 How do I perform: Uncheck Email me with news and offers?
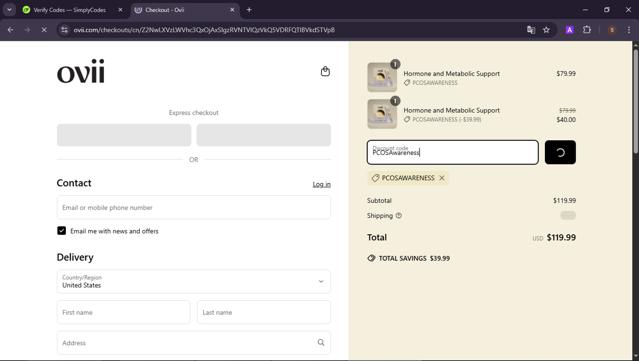click(62, 231)
